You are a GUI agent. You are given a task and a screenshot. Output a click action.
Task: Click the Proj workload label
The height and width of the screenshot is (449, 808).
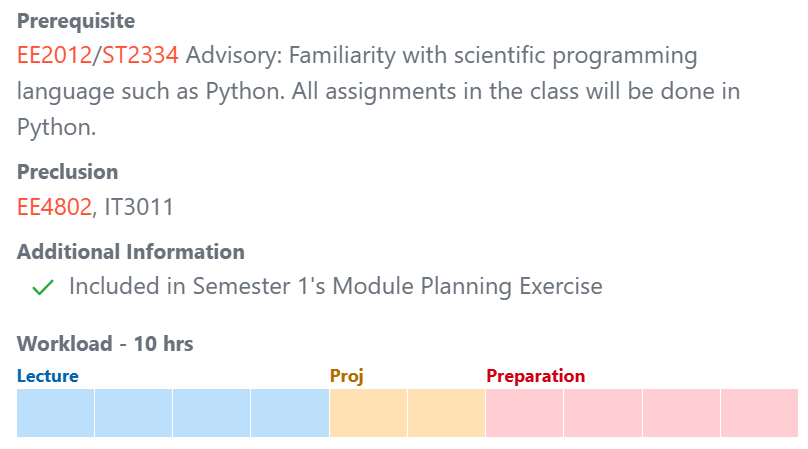tap(347, 376)
